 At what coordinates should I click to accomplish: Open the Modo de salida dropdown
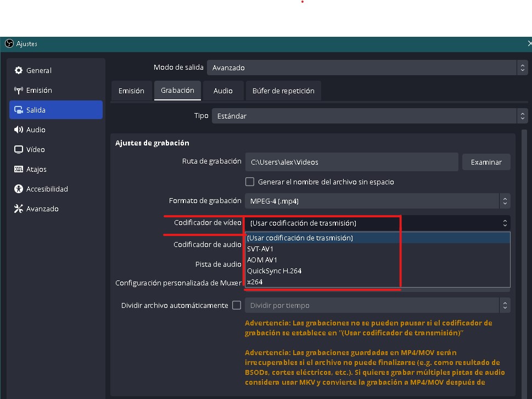point(367,68)
